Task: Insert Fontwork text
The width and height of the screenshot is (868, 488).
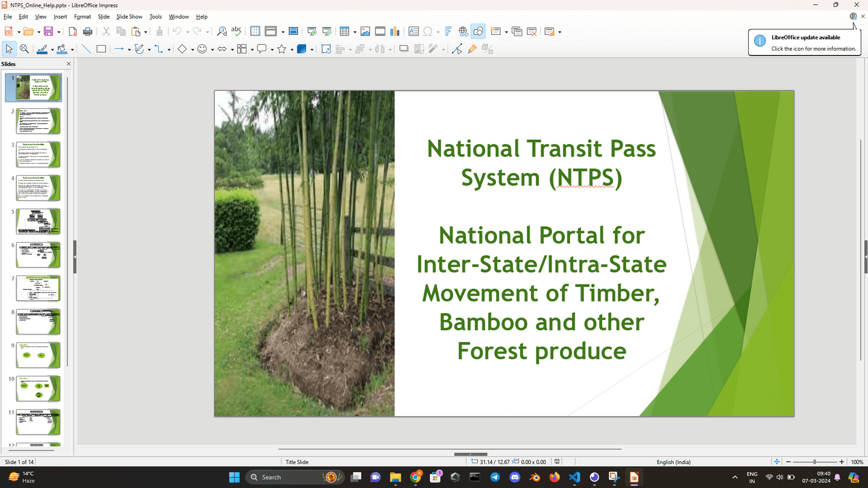Action: tap(448, 31)
